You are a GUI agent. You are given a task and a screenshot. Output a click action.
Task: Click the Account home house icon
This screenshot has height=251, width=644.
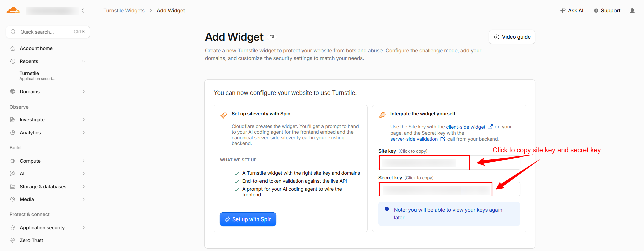13,48
